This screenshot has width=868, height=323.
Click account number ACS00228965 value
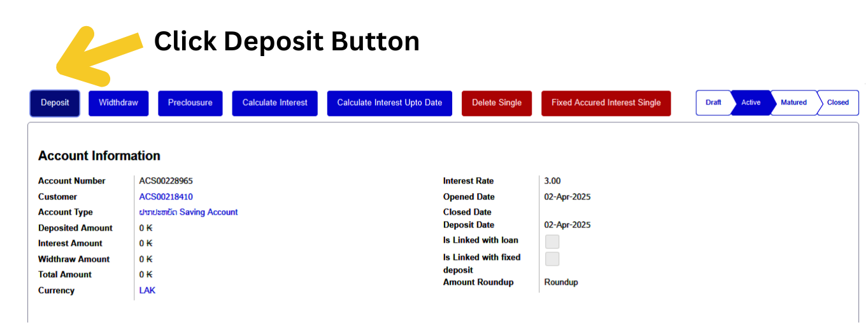click(166, 181)
